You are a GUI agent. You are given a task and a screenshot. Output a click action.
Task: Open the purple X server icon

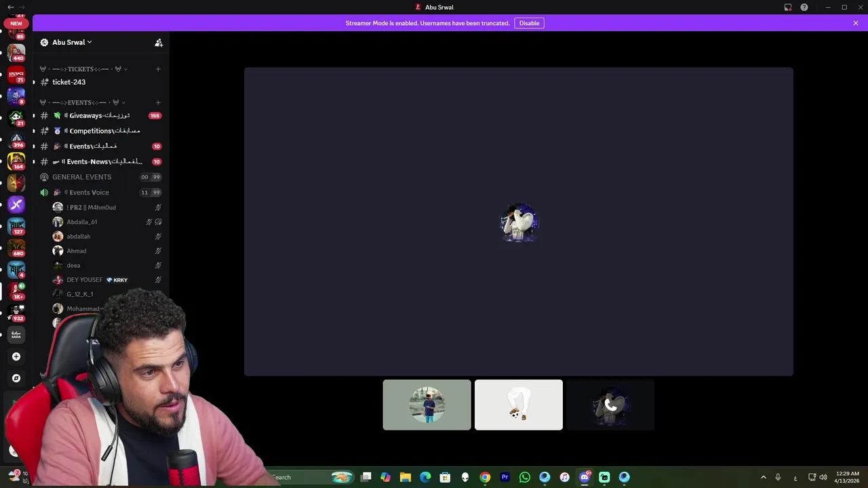point(16,204)
